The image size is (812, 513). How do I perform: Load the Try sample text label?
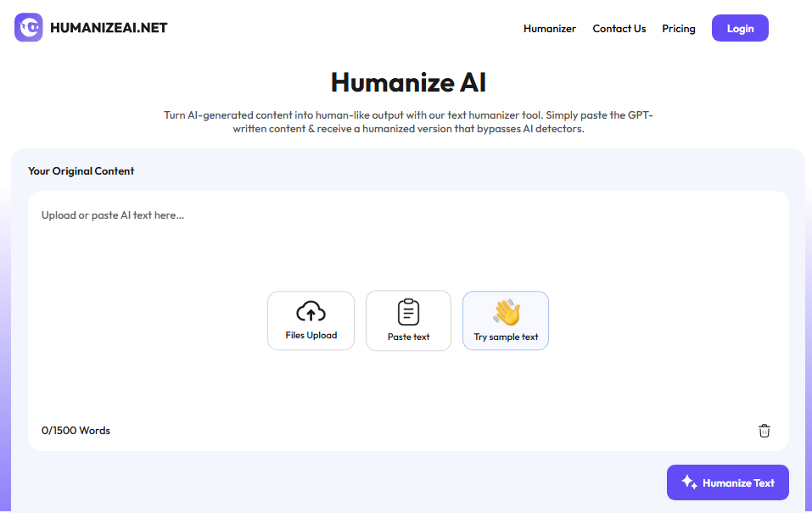506,337
